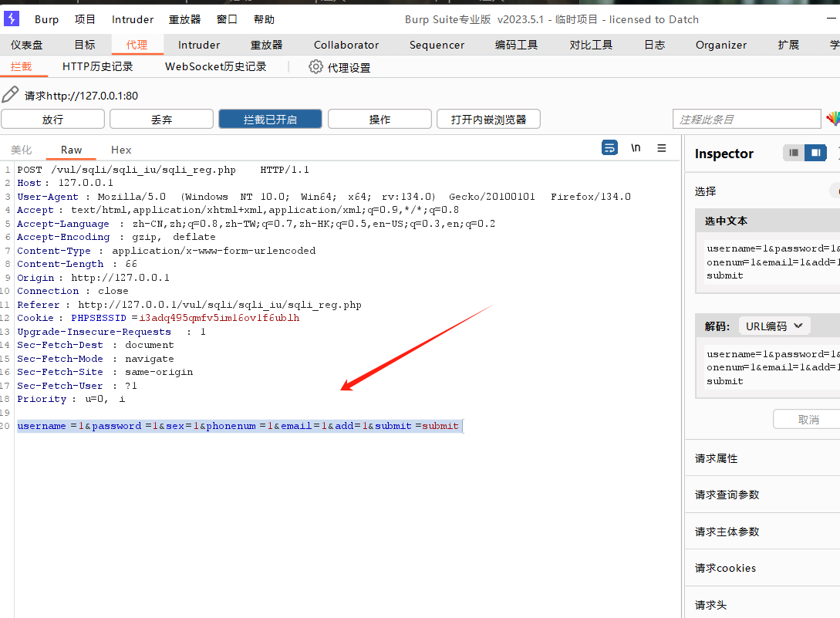
Task: Switch editor view to Hex
Action: [121, 150]
